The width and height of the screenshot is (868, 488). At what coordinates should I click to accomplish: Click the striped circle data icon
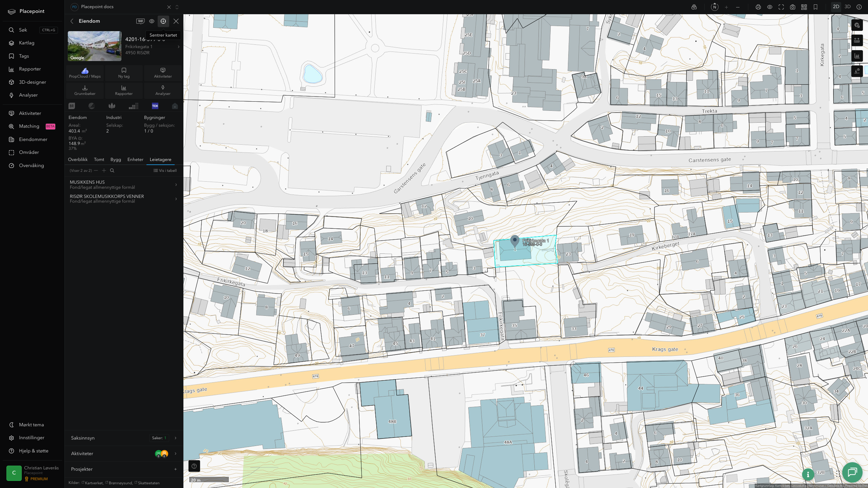click(x=92, y=106)
